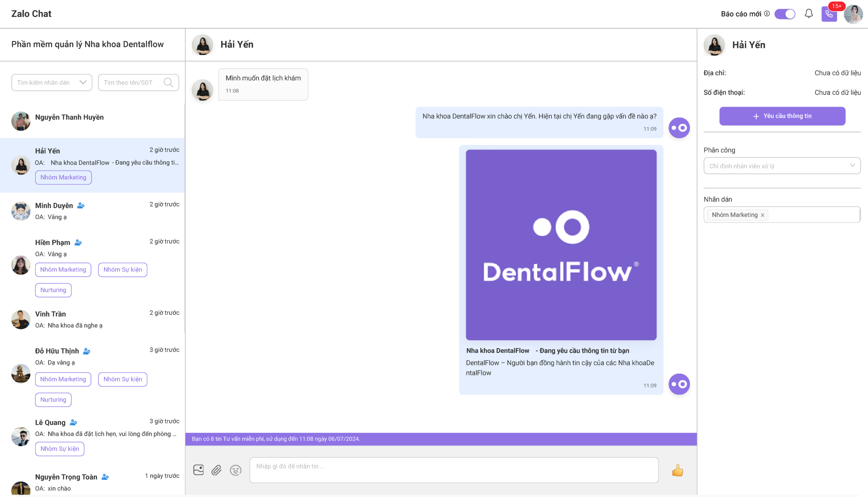Open the phone calls icon with 15+ badge
868x497 pixels.
(829, 14)
